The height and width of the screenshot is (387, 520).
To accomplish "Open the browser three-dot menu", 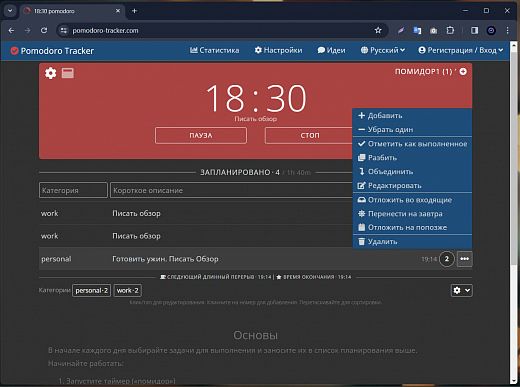I will point(507,30).
